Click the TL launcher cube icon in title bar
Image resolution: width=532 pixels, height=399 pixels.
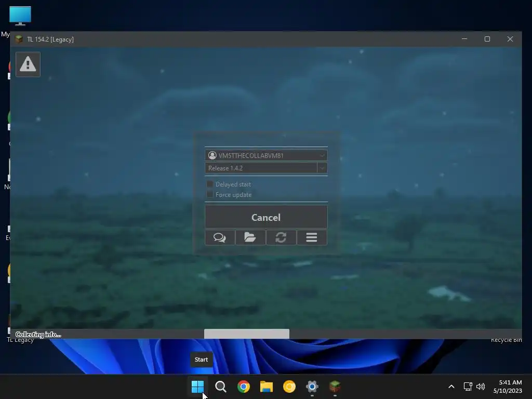coord(19,39)
